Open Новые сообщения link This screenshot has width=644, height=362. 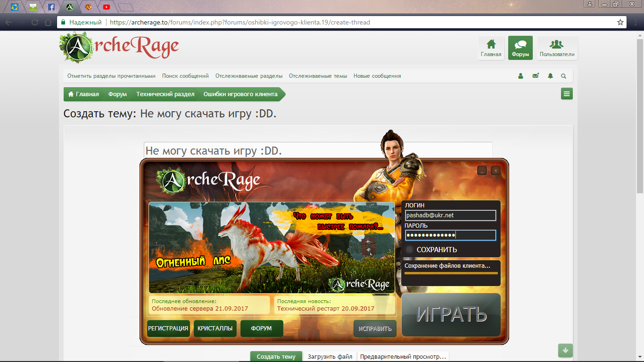[377, 76]
